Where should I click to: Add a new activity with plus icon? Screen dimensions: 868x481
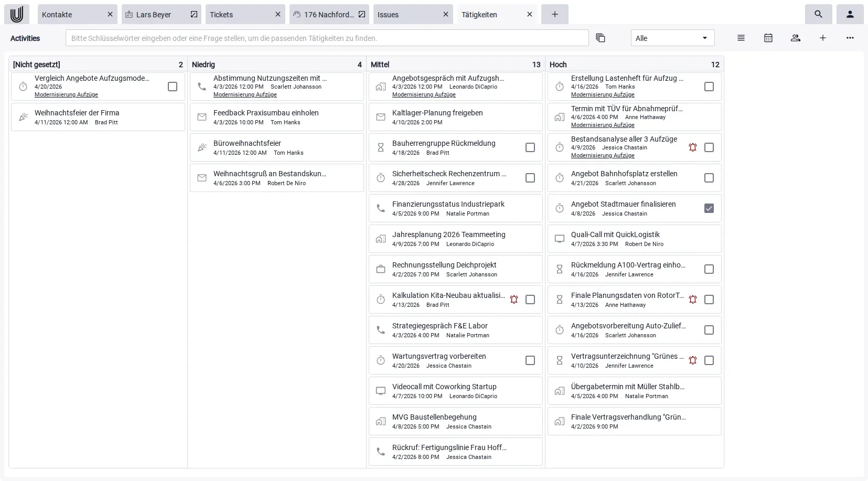[823, 38]
